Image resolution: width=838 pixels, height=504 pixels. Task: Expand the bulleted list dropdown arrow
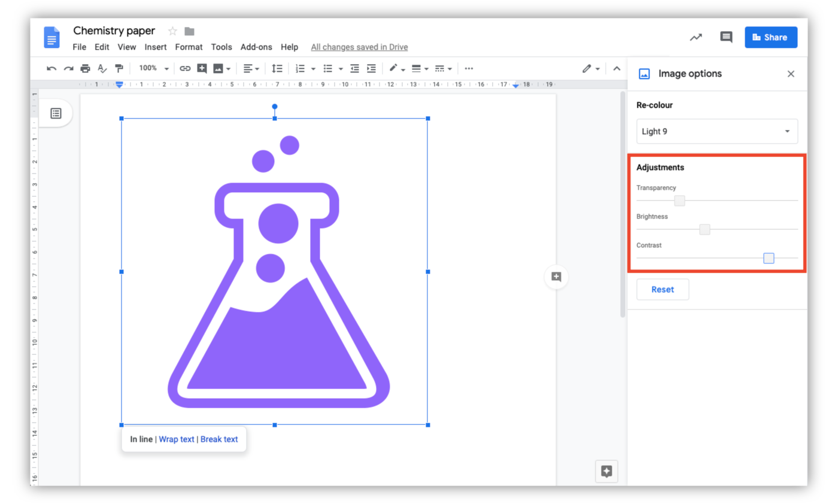click(340, 69)
